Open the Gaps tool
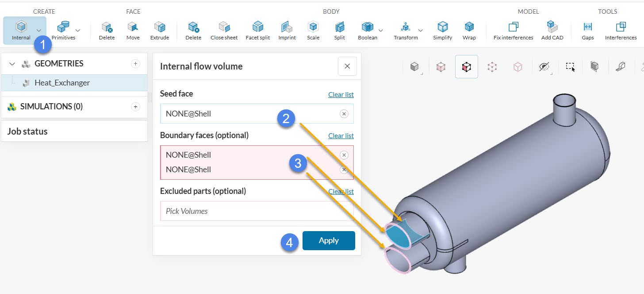The width and height of the screenshot is (644, 294). coord(587,31)
